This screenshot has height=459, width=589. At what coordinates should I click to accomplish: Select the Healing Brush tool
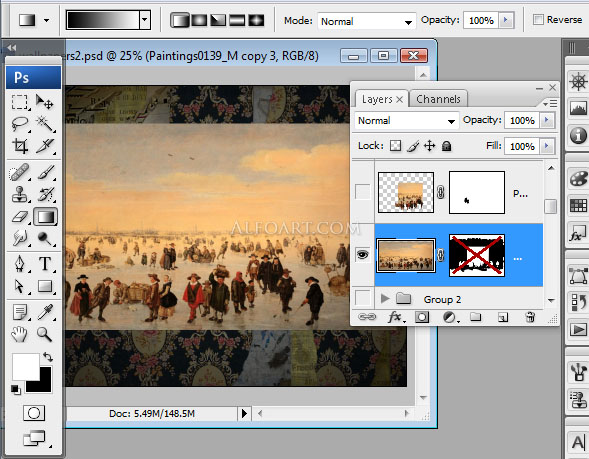[x=20, y=173]
